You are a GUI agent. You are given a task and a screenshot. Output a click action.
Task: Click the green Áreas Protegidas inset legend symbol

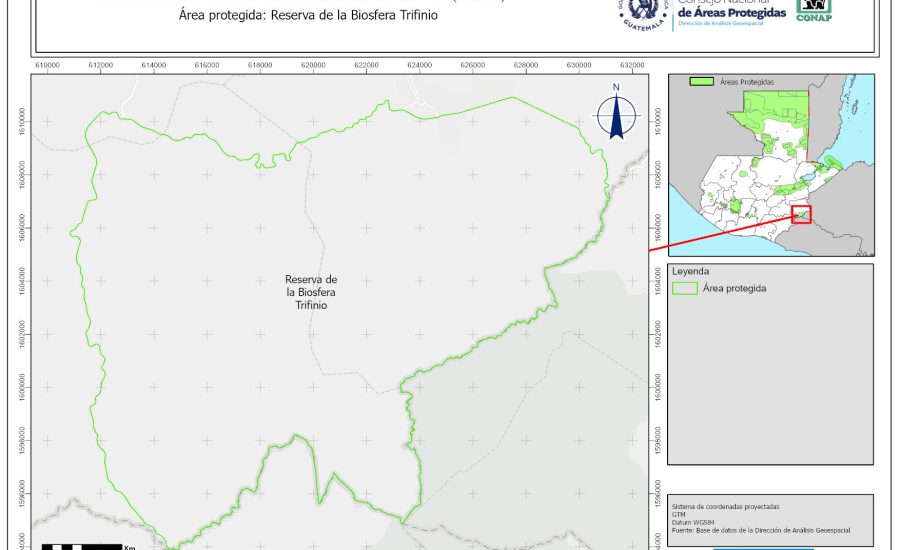click(x=702, y=81)
